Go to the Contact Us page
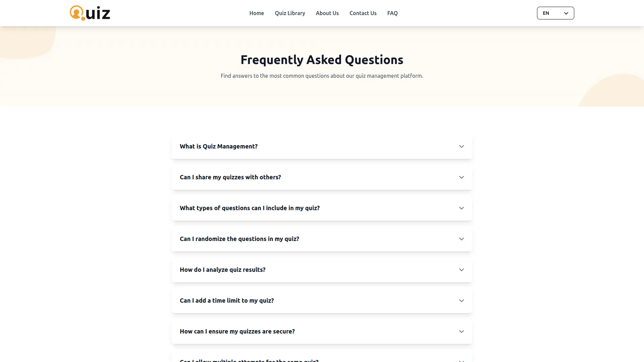The width and height of the screenshot is (644, 362). click(x=363, y=13)
